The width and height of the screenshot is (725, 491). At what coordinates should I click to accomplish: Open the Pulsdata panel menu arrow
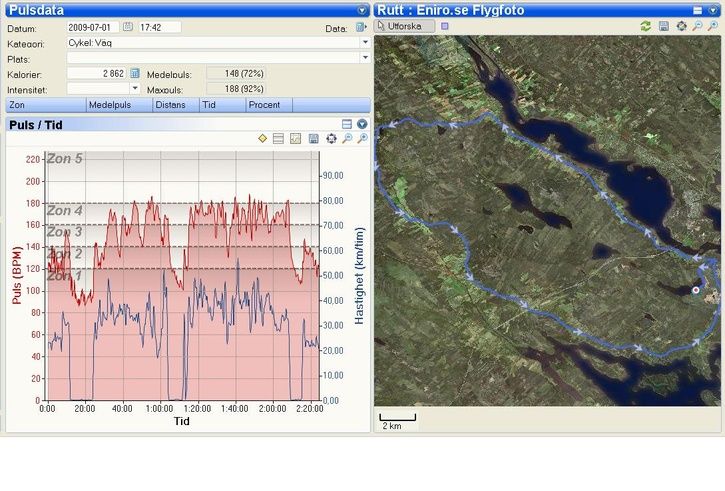362,9
